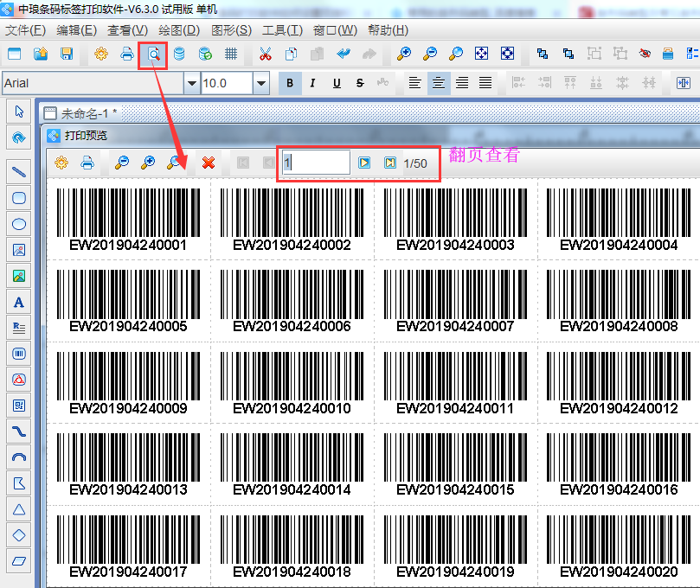
Task: Click the grid display icon in toolbar
Action: point(231,54)
